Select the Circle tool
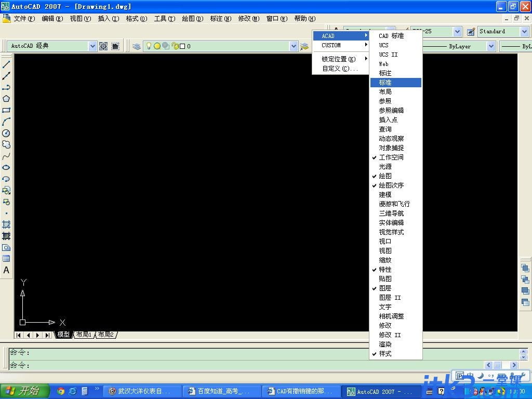This screenshot has height=399, width=532. point(6,133)
